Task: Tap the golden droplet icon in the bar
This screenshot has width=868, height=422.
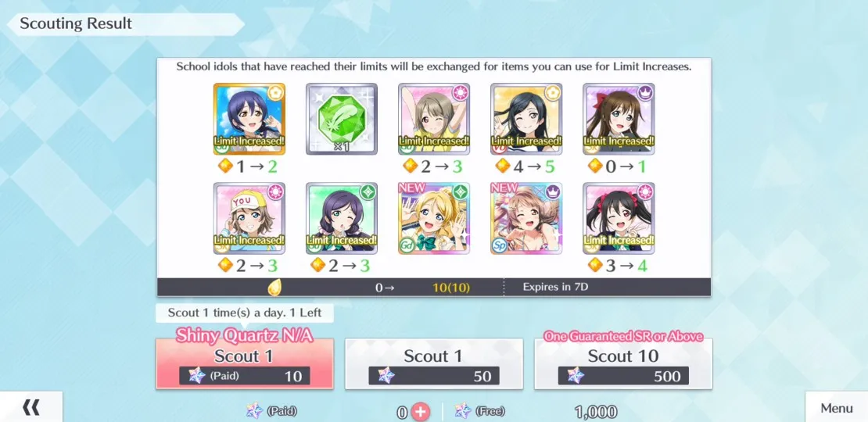Action: [x=274, y=287]
